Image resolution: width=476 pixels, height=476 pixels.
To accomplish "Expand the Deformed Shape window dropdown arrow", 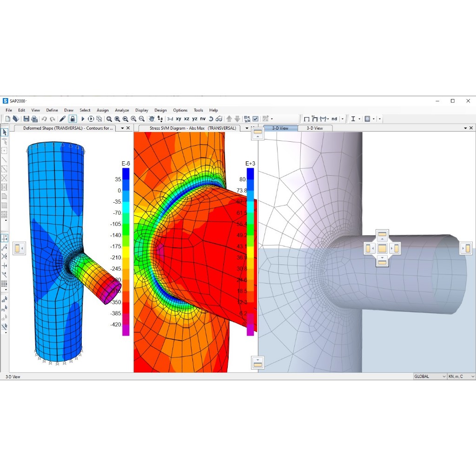I will point(122,128).
